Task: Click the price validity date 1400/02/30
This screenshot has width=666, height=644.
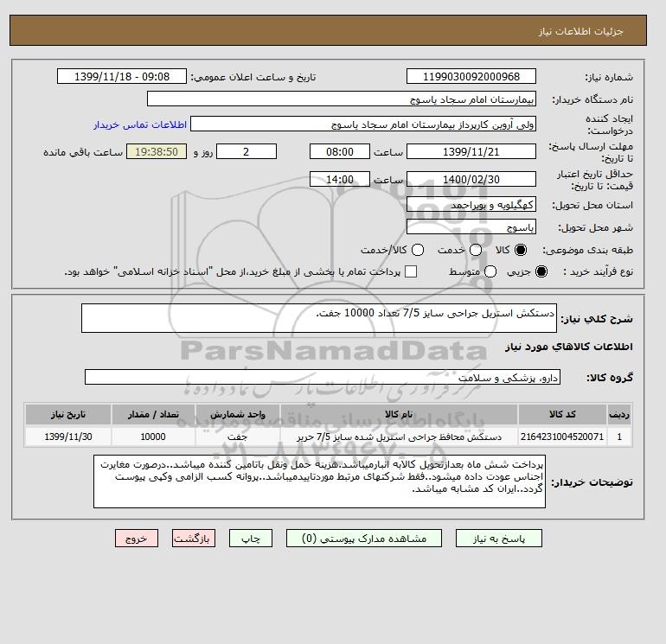Action: [x=471, y=179]
